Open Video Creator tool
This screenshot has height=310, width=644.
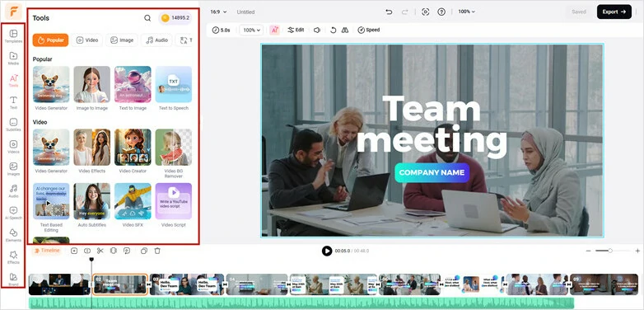point(133,151)
